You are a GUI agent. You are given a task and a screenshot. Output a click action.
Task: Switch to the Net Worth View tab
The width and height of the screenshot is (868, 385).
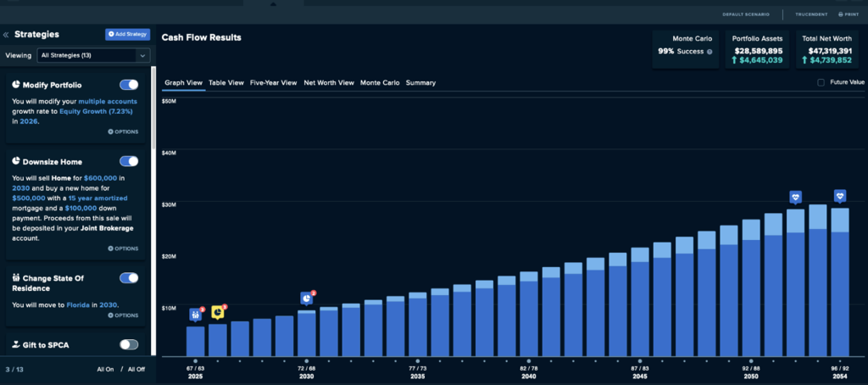coord(329,82)
